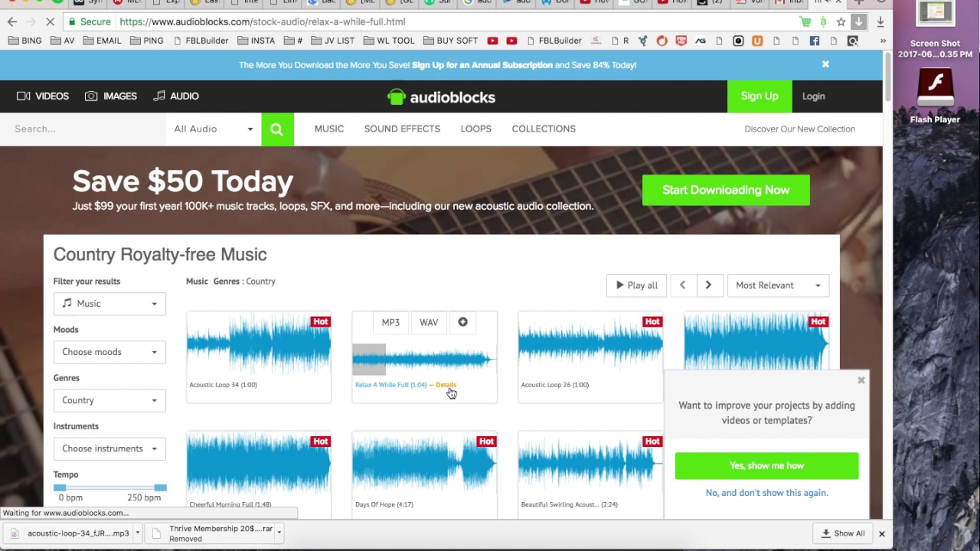The height and width of the screenshot is (551, 980).
Task: Open the BING bookmarks folder
Action: click(x=25, y=41)
